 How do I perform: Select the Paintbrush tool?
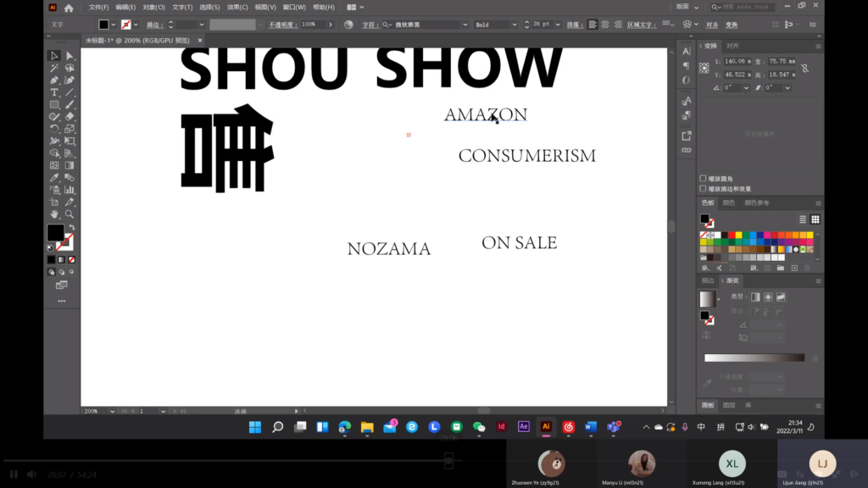[x=70, y=104]
